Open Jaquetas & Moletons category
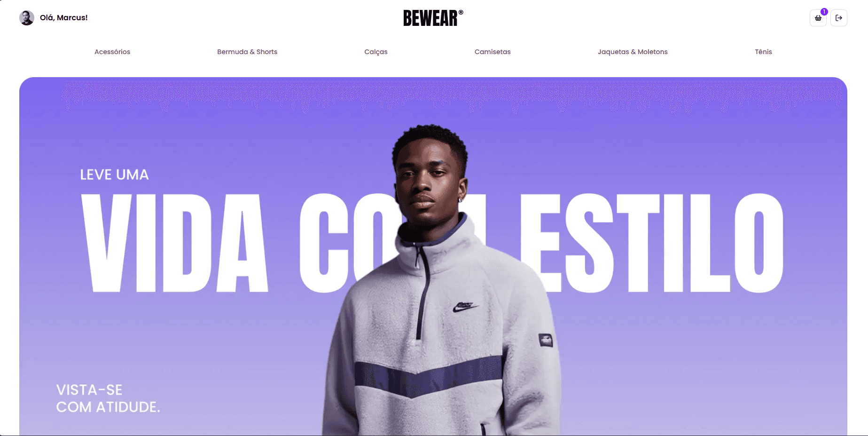The width and height of the screenshot is (868, 436). click(x=633, y=52)
